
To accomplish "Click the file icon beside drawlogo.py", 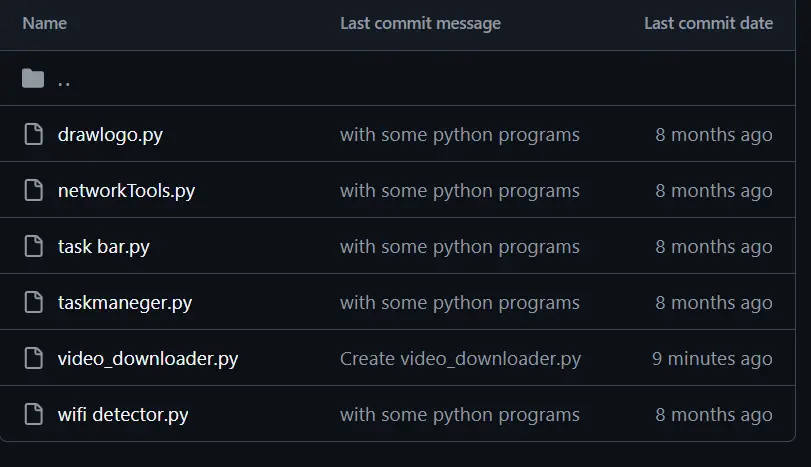I will click(x=33, y=135).
